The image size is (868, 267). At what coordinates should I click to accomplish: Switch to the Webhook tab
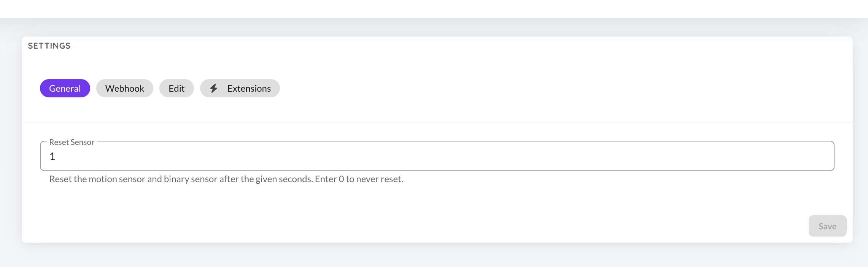pyautogui.click(x=125, y=88)
